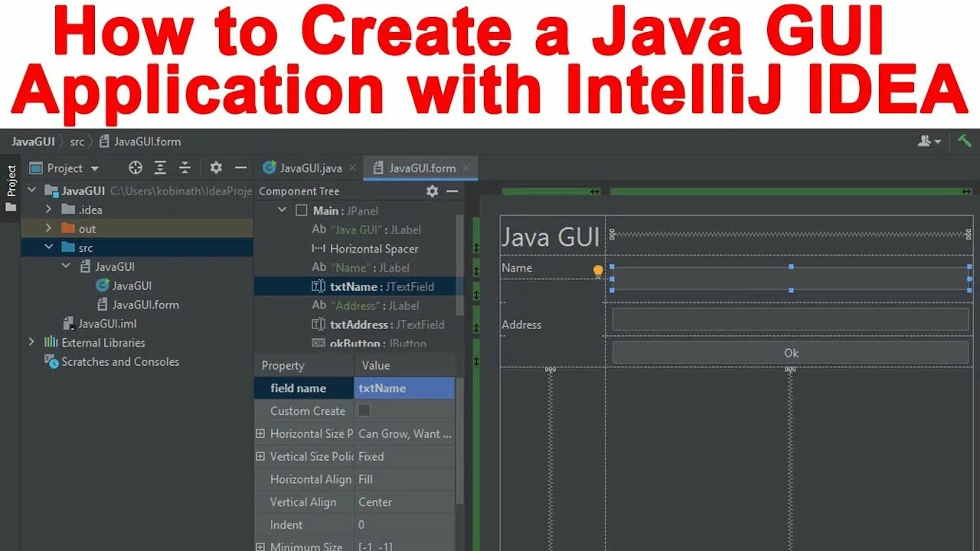This screenshot has width=980, height=551.
Task: Click the Address text field in designer
Action: 791,320
